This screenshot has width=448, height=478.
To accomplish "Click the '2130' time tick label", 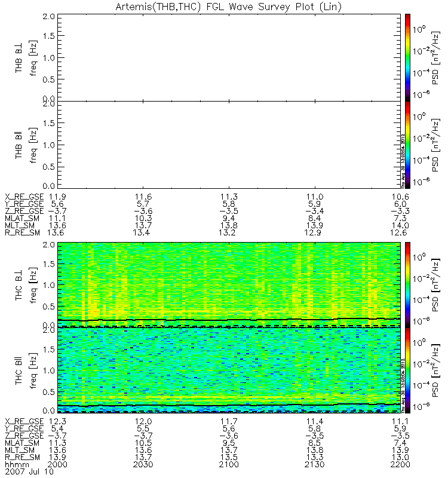I will click(315, 465).
